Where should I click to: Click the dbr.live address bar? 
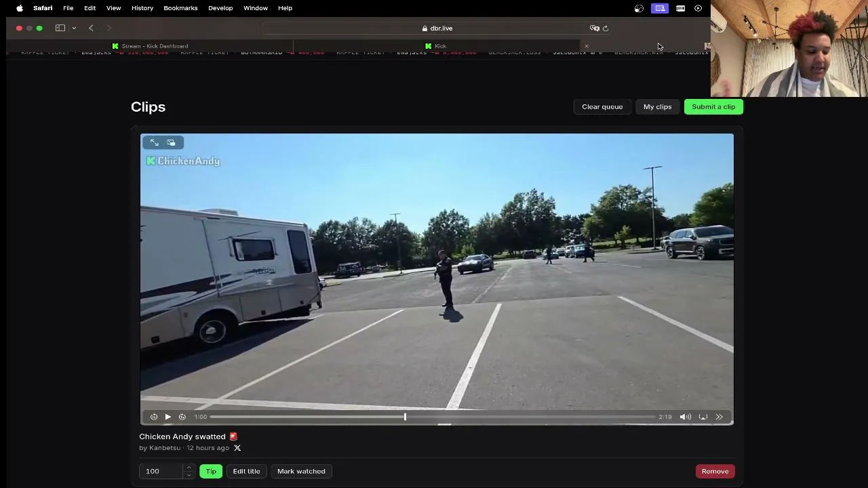(x=437, y=28)
